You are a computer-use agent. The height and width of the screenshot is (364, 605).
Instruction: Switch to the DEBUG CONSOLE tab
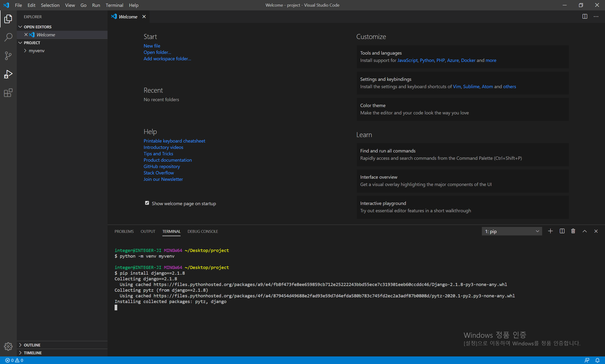click(203, 231)
